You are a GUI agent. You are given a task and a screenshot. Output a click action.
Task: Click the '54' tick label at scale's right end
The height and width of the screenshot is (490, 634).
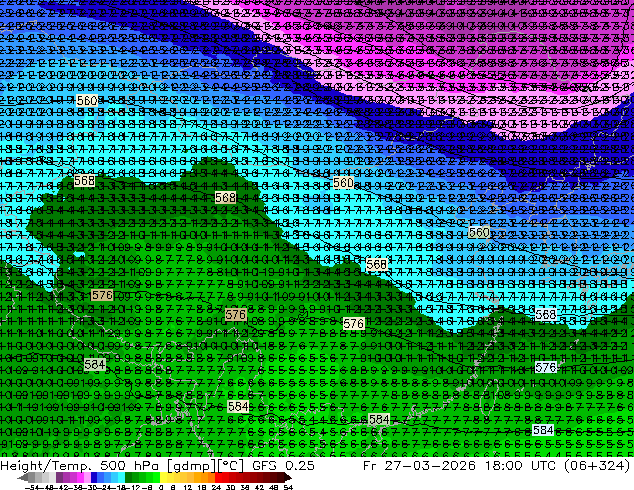pyautogui.click(x=288, y=487)
